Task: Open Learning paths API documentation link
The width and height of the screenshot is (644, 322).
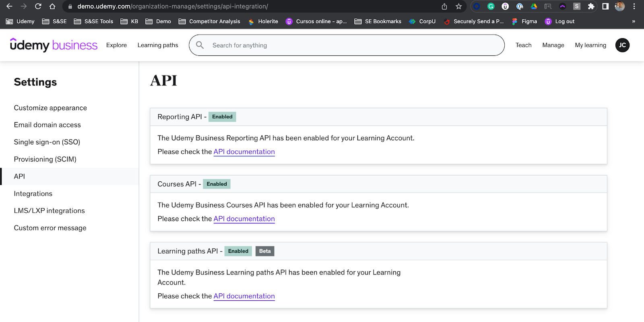Action: click(244, 296)
